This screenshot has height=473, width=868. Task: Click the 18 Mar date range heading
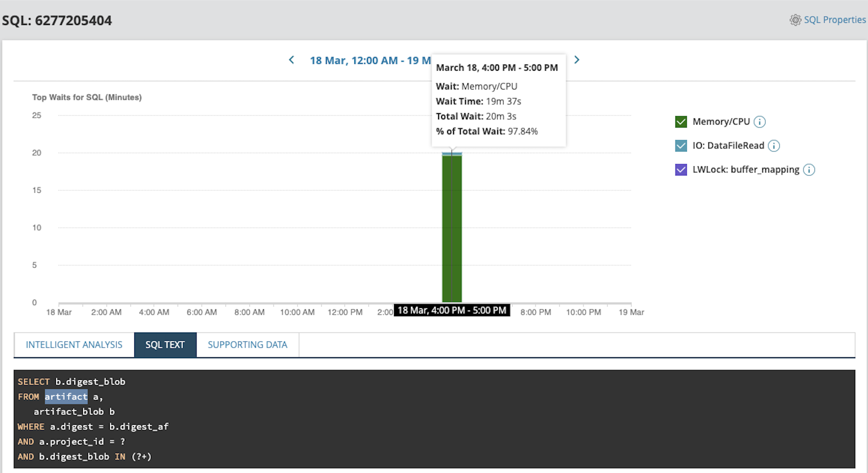tap(367, 60)
